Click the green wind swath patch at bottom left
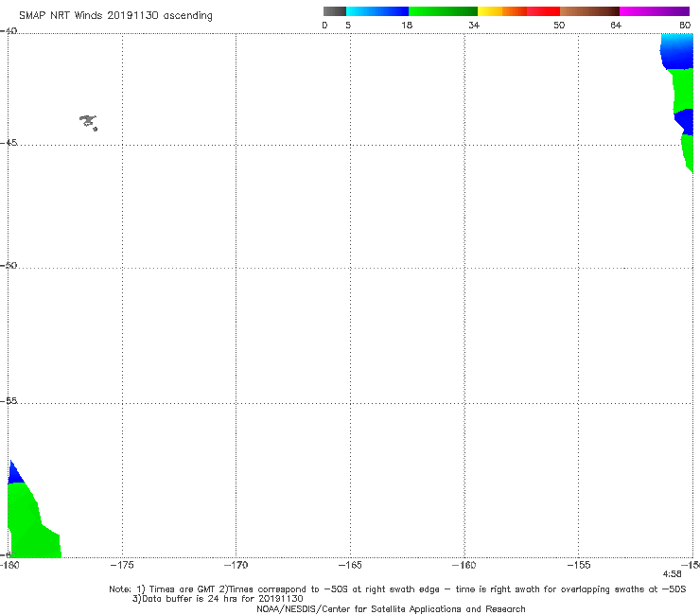 point(31,522)
